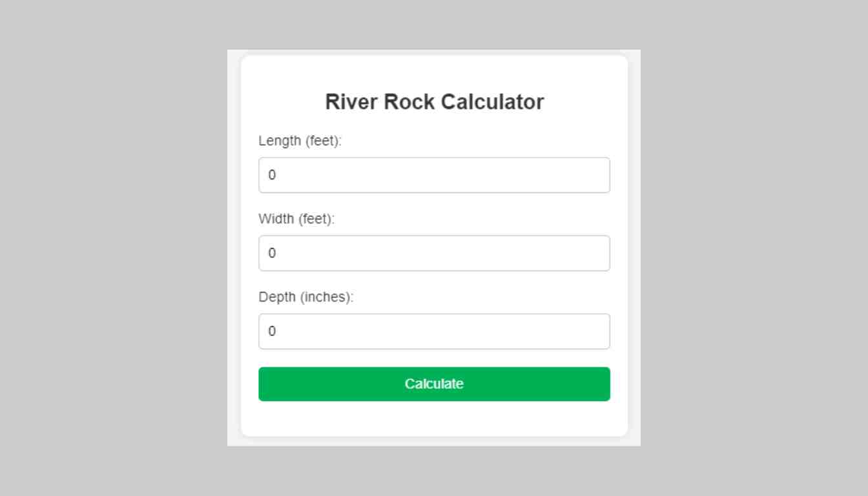The height and width of the screenshot is (496, 868).
Task: Click the Depth (inches) input field
Action: click(434, 331)
